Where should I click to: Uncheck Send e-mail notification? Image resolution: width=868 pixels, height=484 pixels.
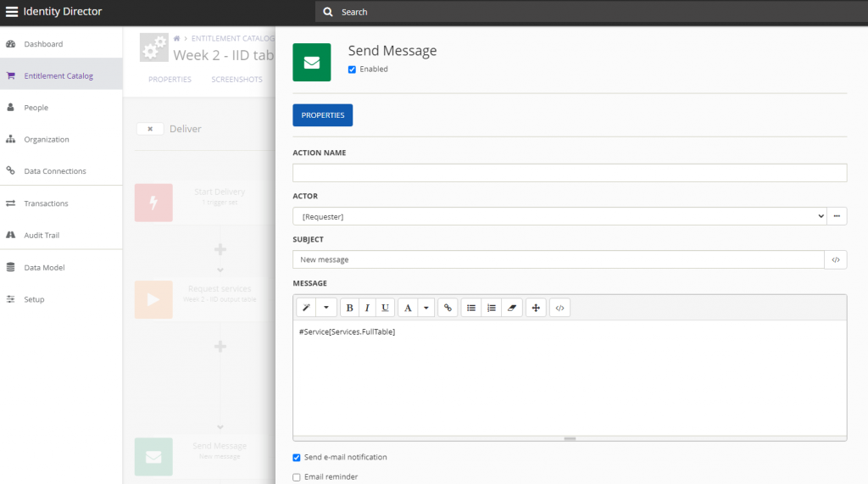point(297,458)
